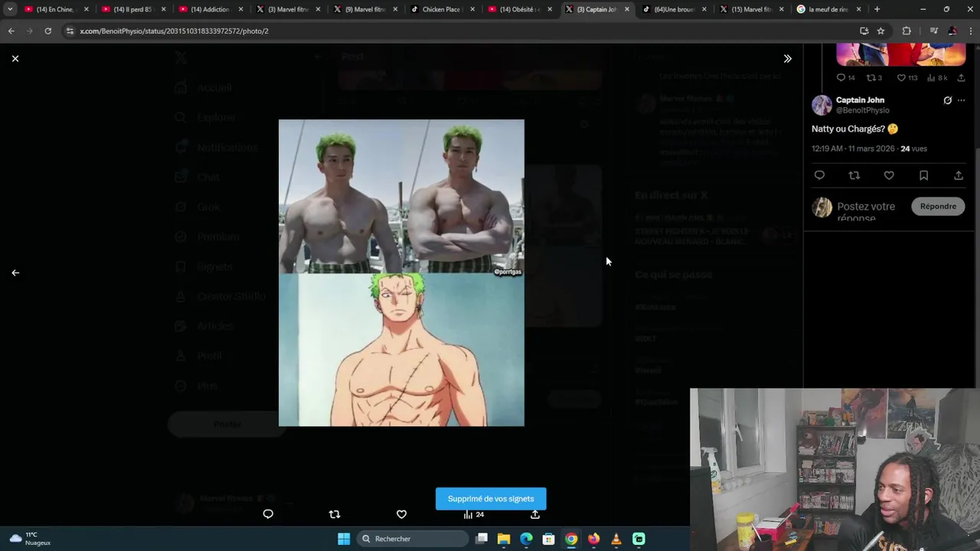The image size is (980, 551).
Task: Switch to the '(14) Il perd 85' tab
Action: coord(132,9)
